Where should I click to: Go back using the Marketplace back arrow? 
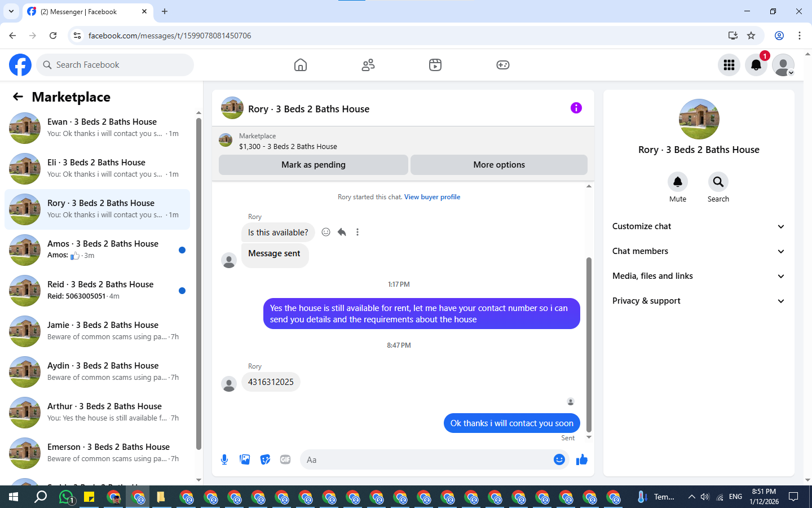(18, 97)
